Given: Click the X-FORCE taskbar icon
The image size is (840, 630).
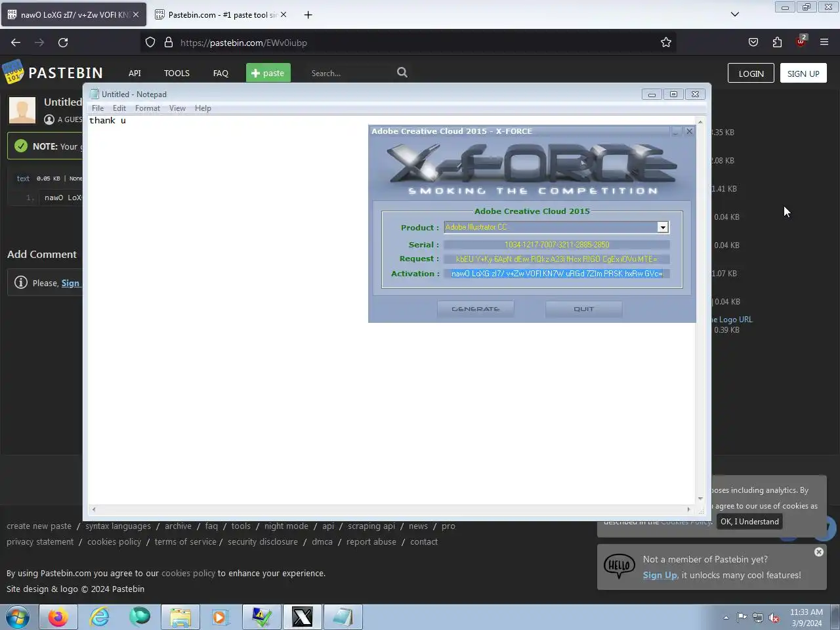Looking at the screenshot, I should coord(303,618).
